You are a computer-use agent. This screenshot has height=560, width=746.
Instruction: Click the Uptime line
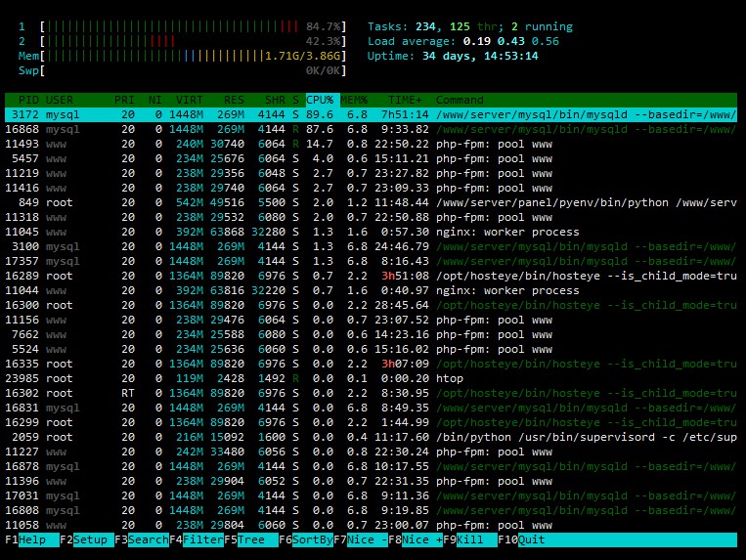[453, 56]
